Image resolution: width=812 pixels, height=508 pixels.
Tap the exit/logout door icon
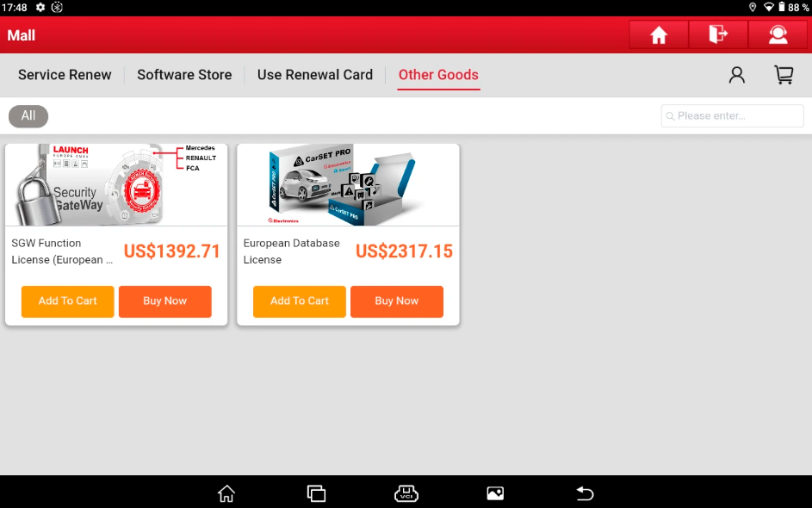718,35
